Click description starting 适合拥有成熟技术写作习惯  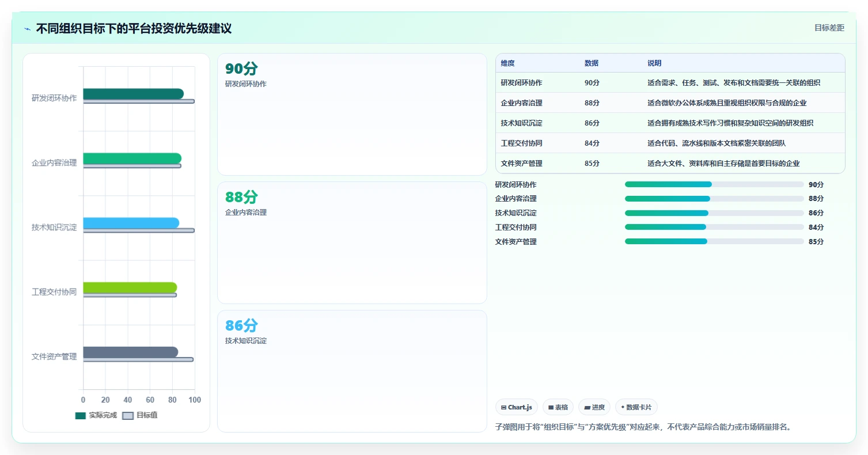coord(730,123)
